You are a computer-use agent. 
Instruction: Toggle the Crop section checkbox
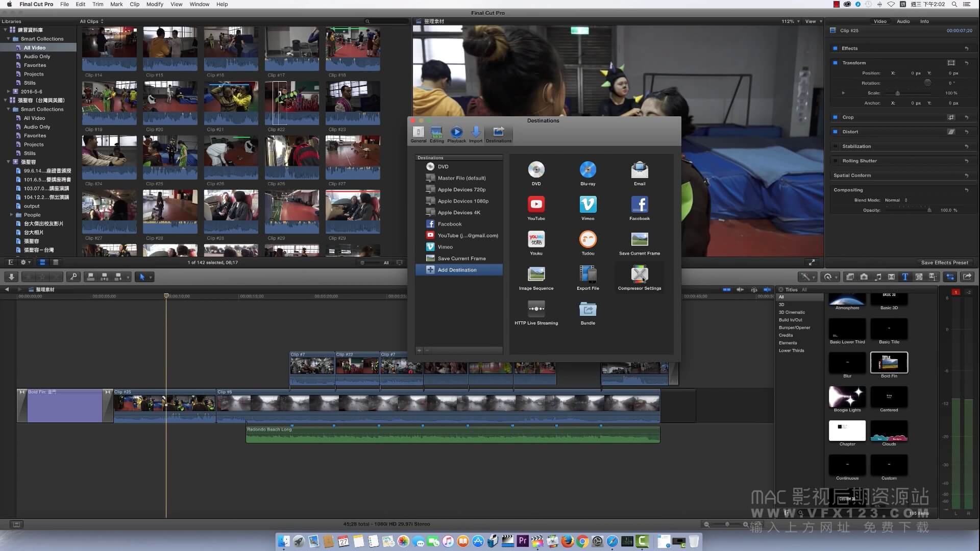835,117
